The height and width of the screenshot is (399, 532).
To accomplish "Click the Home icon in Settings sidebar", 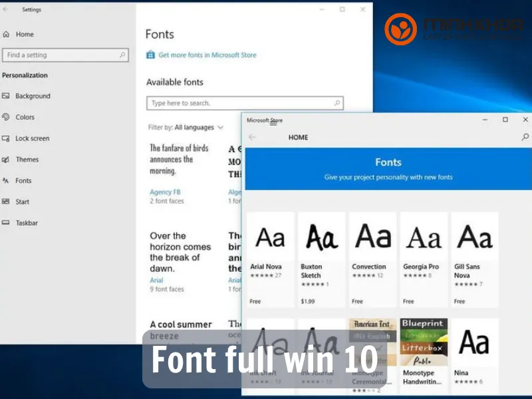I will [x=6, y=35].
